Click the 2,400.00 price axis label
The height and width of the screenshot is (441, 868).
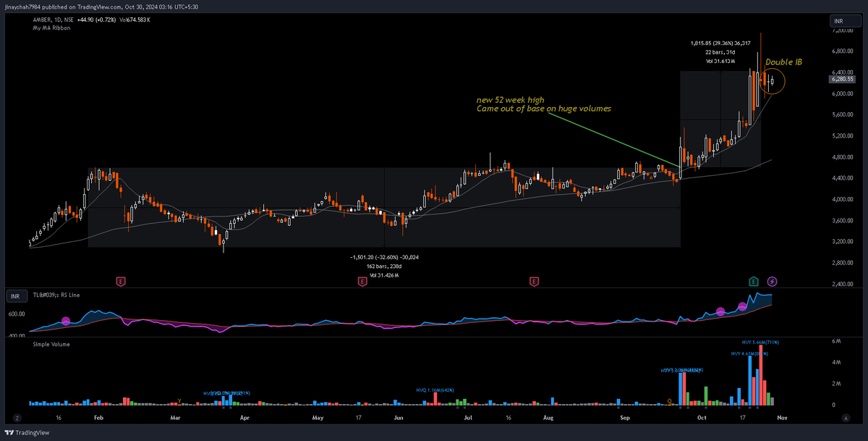coord(843,284)
